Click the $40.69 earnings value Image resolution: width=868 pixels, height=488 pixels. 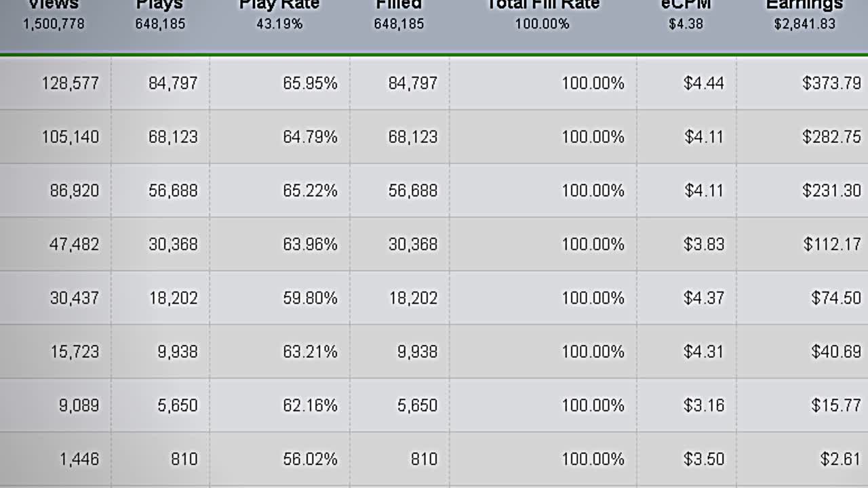(x=836, y=351)
